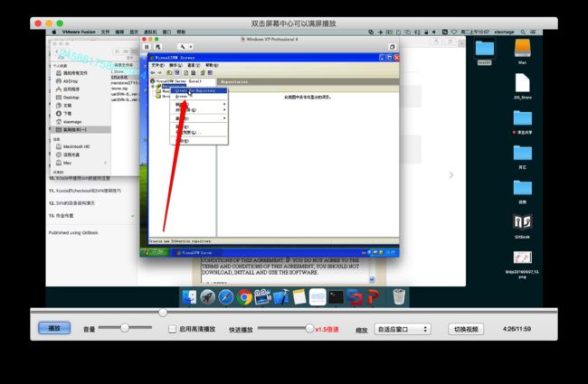
Task: Click the forward arrow in VisualSVN toolbar
Action: [160, 72]
